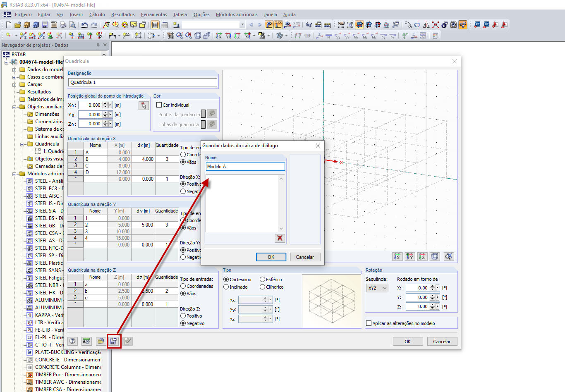The image size is (565, 392).
Task: Set Direção Z to Positivo
Action: 183,316
